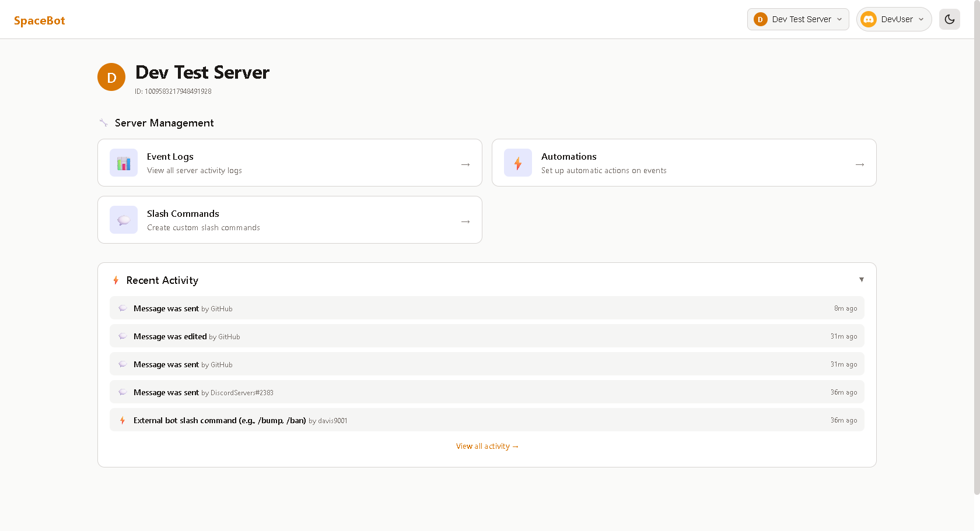Click the Message was sent by GitHub activity row

click(x=487, y=308)
